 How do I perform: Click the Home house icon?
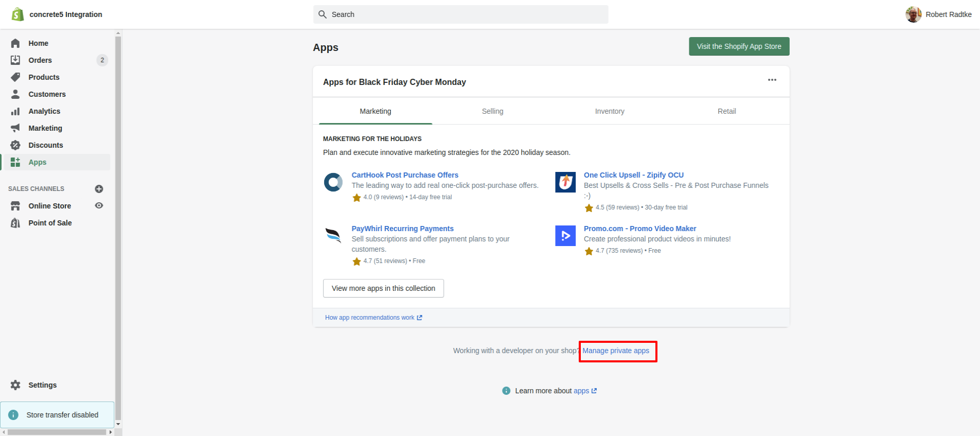15,43
